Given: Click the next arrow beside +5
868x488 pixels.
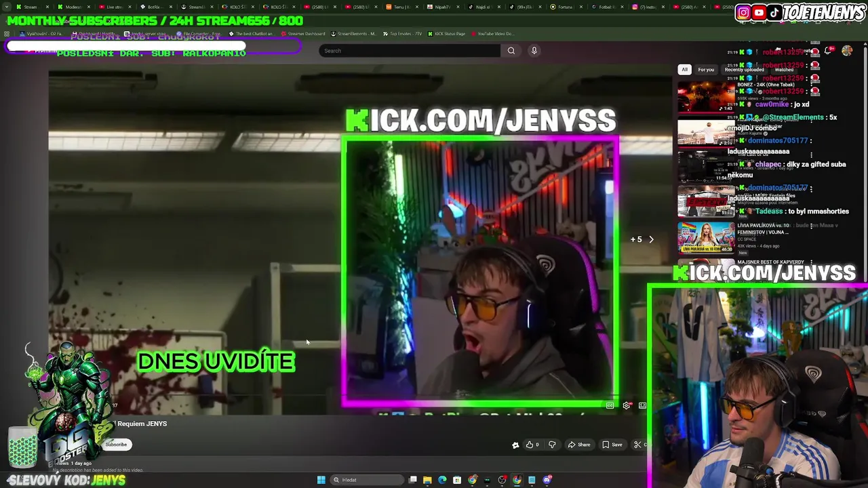Looking at the screenshot, I should [x=651, y=239].
